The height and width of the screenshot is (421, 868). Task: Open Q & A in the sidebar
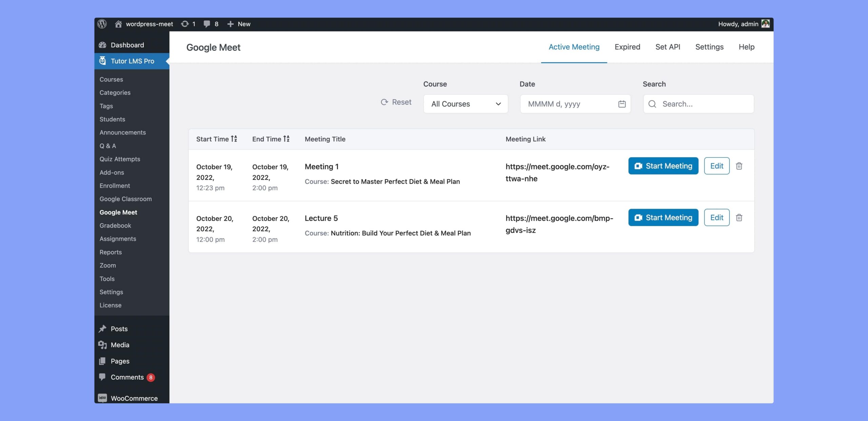pos(107,146)
